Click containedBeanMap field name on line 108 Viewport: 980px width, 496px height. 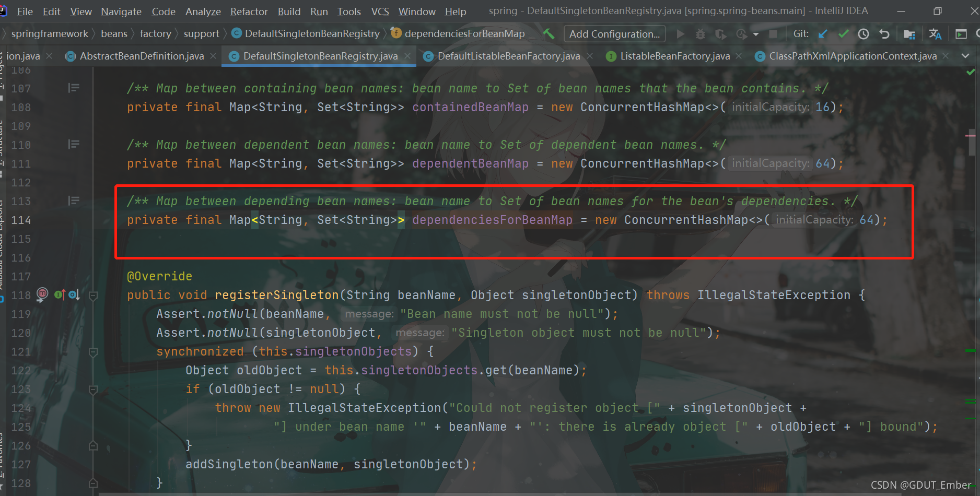click(470, 107)
